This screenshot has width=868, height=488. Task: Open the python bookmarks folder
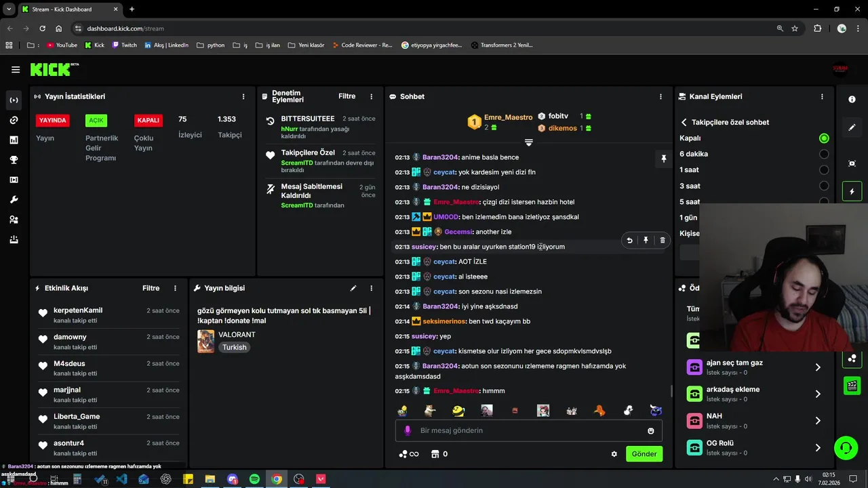point(210,45)
